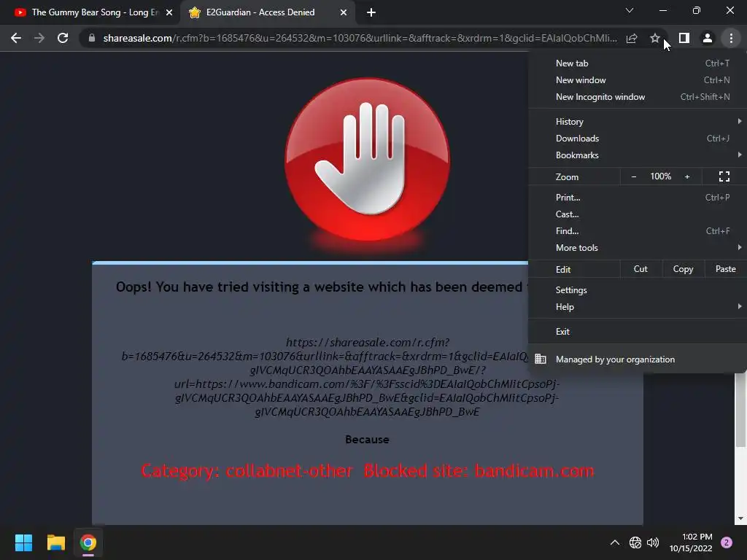The width and height of the screenshot is (747, 560).
Task: Show hidden system tray icons
Action: [x=614, y=542]
